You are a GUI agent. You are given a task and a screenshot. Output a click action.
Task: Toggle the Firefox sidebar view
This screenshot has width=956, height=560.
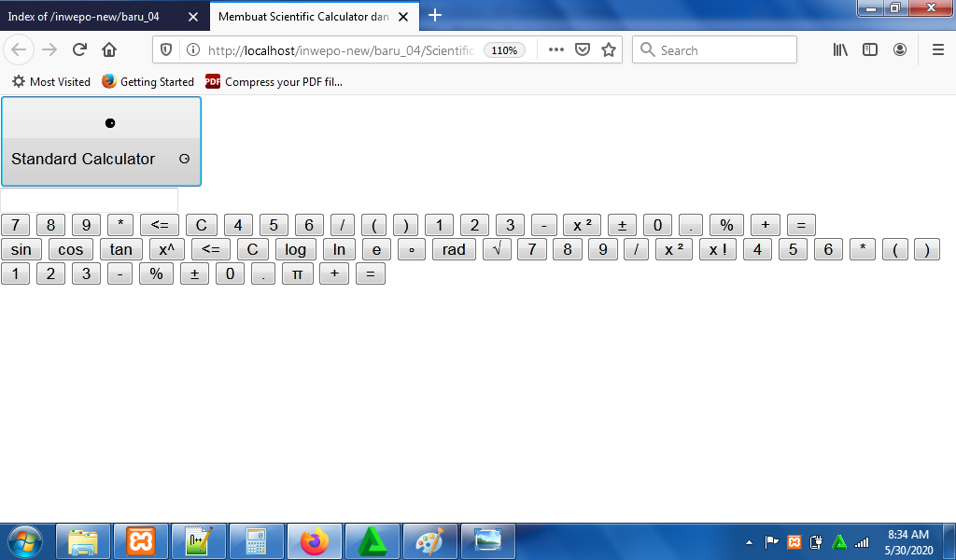click(870, 50)
